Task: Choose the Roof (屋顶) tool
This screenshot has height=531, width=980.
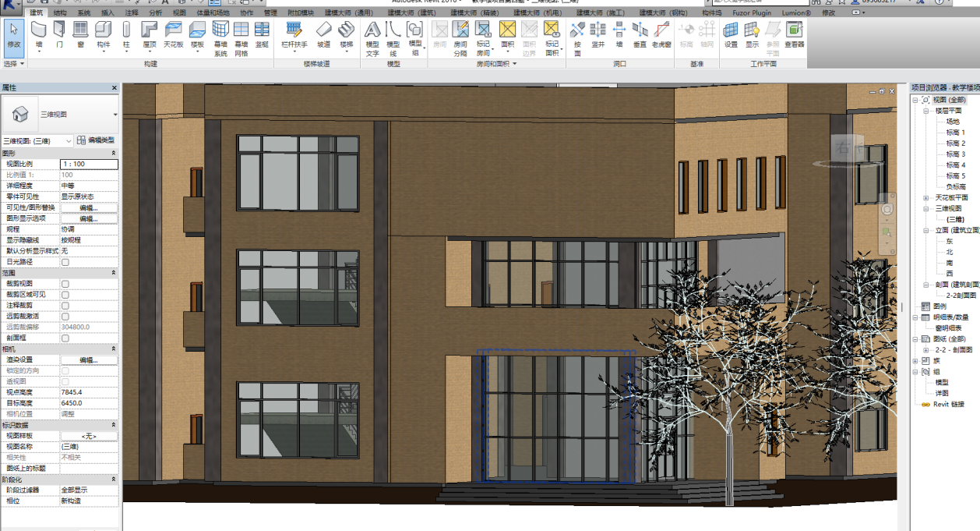Action: pyautogui.click(x=150, y=34)
